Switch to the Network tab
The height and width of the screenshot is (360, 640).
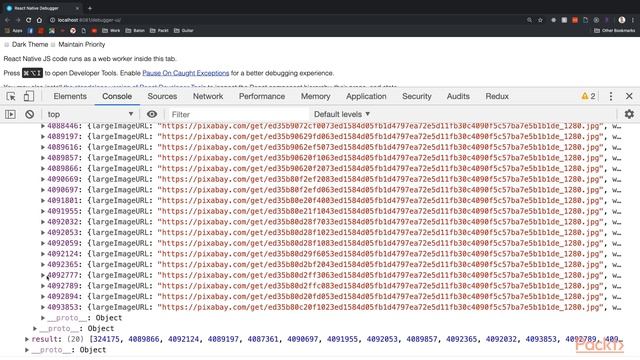click(208, 96)
